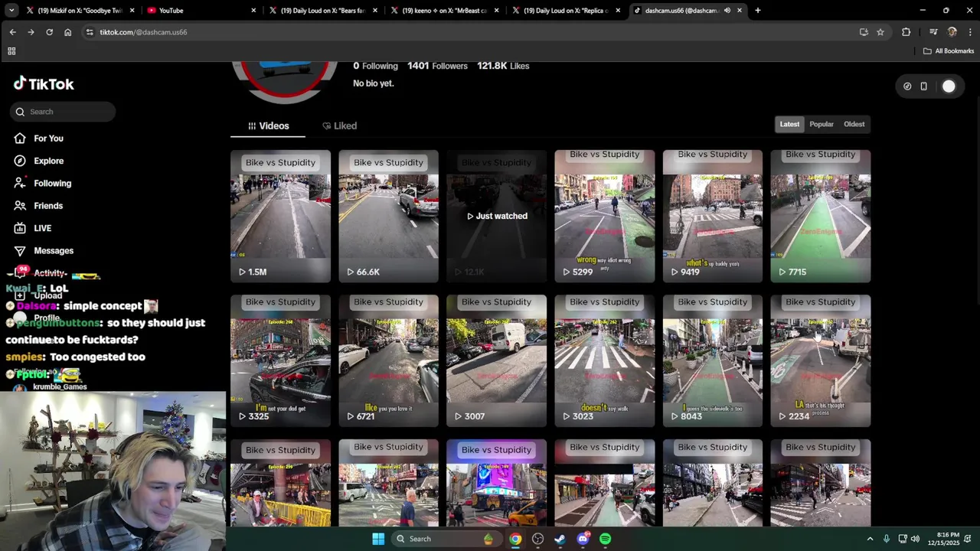Bookmark this page with the star
The image size is (980, 551).
880,32
